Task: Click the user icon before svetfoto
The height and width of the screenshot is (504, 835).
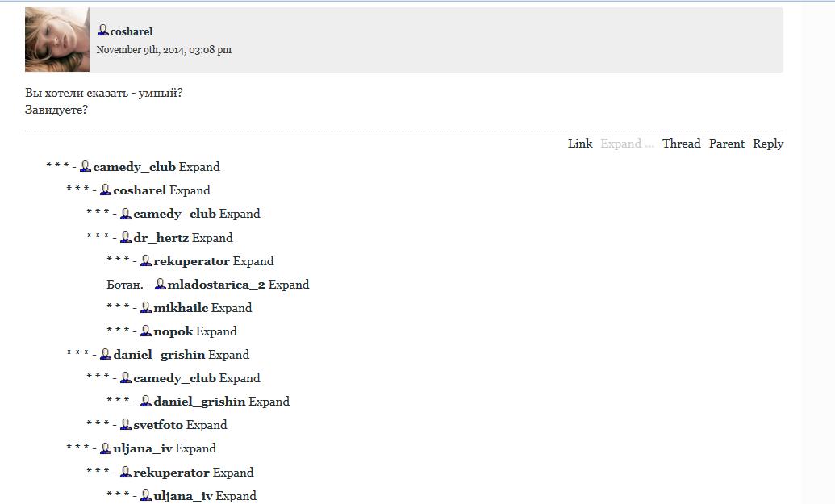Action: click(126, 424)
